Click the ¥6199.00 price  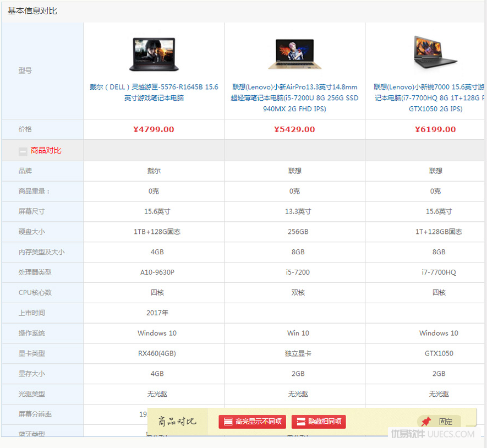coord(435,129)
